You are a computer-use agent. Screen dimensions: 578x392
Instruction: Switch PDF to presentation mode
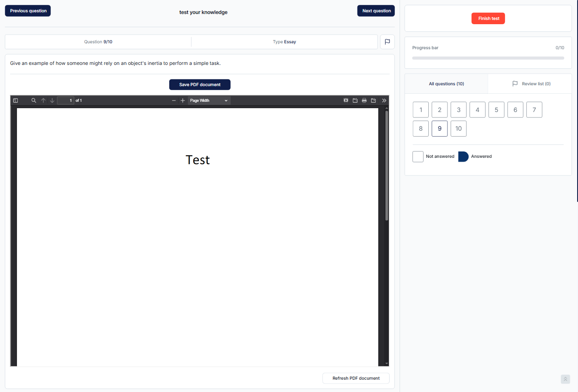[x=346, y=101]
